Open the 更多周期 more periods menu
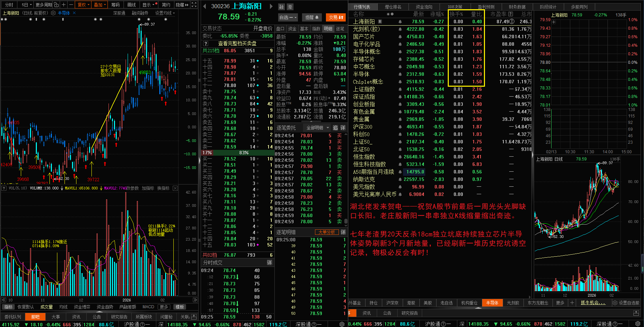644x327 pixels. tap(44, 5)
